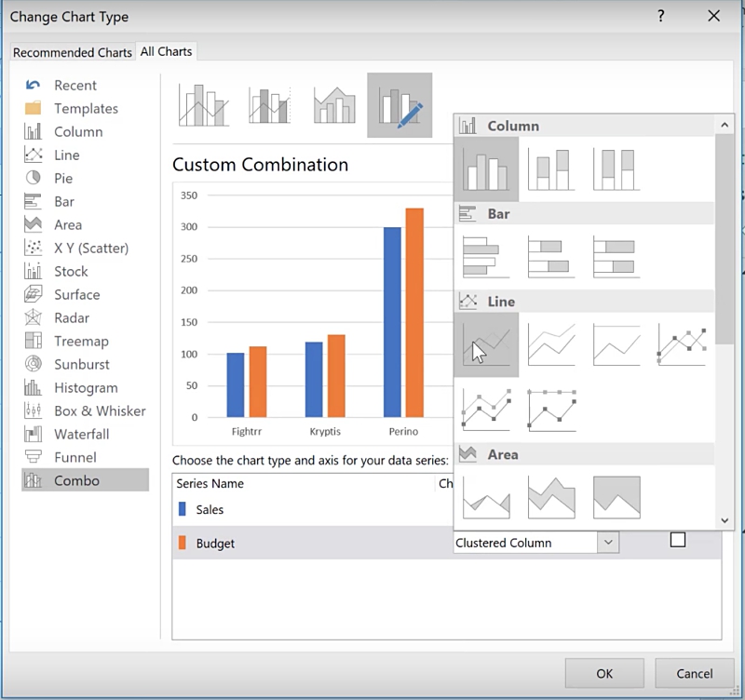The image size is (745, 700).
Task: Switch to the Recommended Charts tab
Action: click(x=73, y=52)
